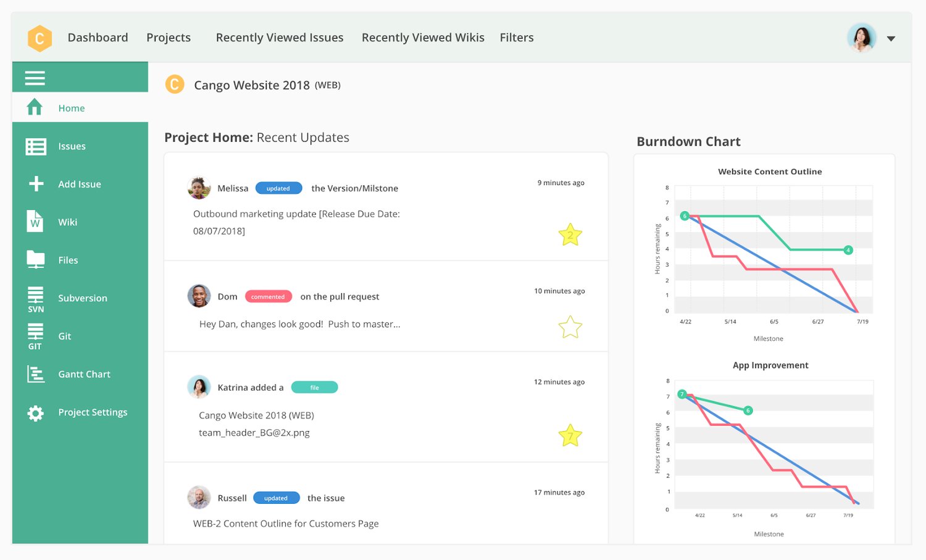Open the Git repository
Image resolution: width=926 pixels, height=560 pixels.
[64, 336]
